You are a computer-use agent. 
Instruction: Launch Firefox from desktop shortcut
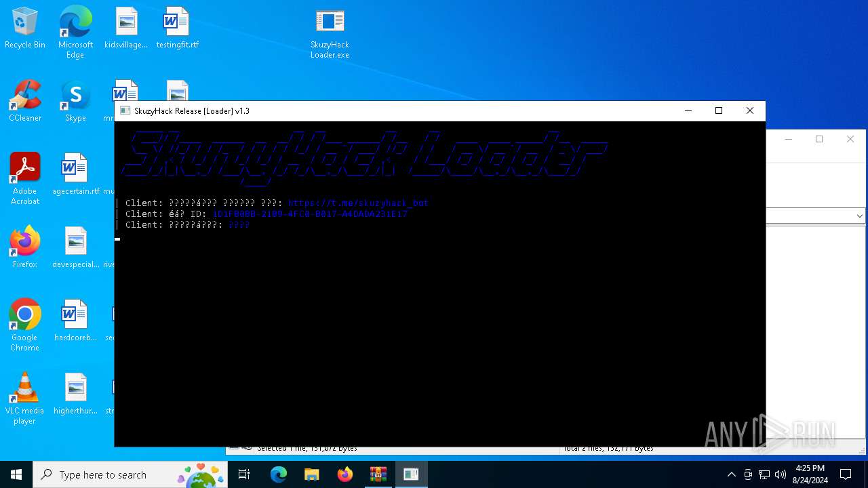(25, 248)
